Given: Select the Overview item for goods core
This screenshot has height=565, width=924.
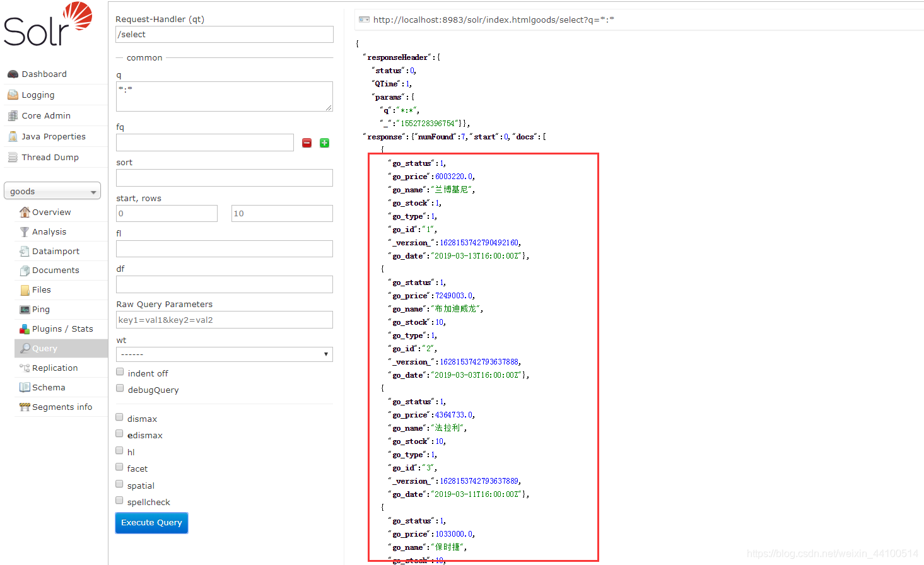Looking at the screenshot, I should coord(52,213).
